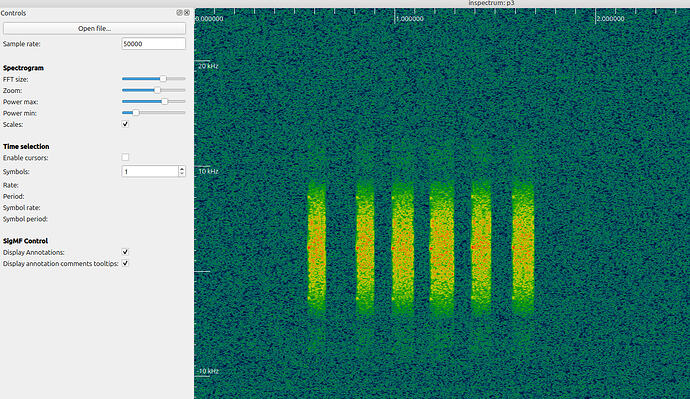Click the Spectrogram section heading
Image resolution: width=690 pixels, height=399 pixels.
pyautogui.click(x=23, y=68)
